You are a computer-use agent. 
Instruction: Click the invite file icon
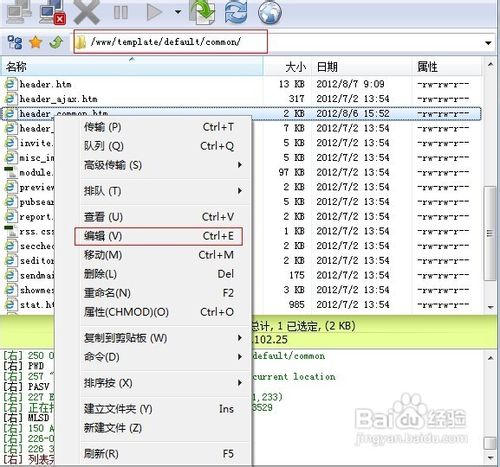point(10,143)
